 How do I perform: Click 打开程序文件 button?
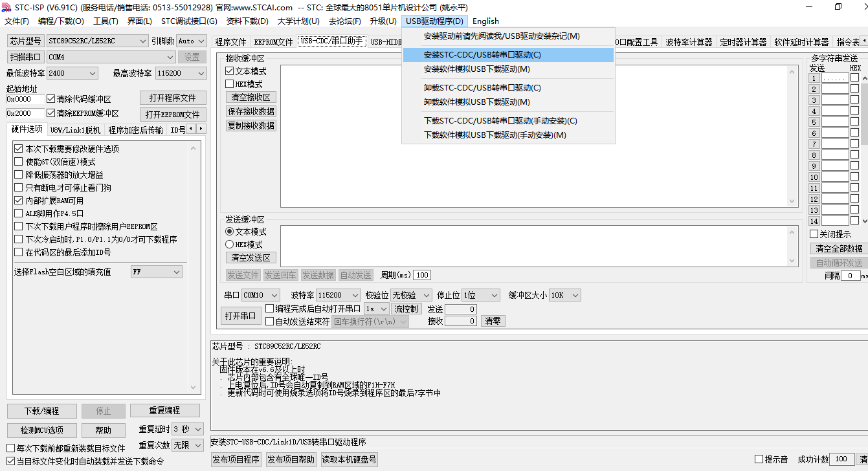(x=173, y=98)
